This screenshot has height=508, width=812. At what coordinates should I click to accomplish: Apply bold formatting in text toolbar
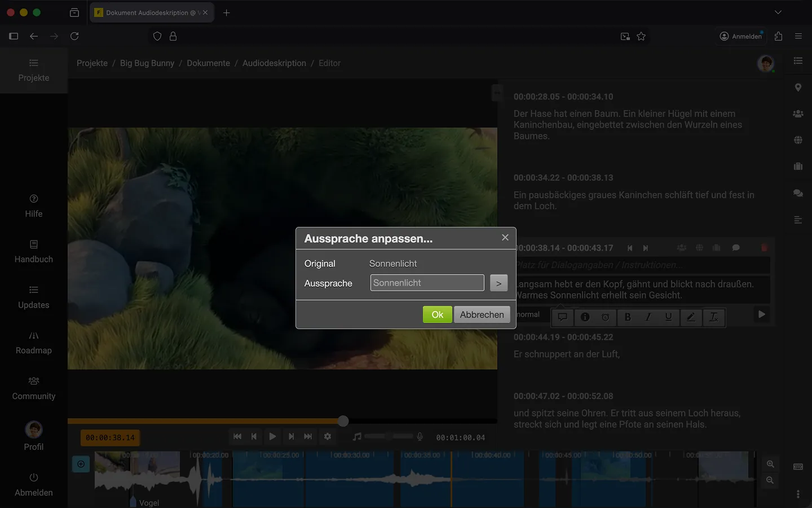[628, 317]
